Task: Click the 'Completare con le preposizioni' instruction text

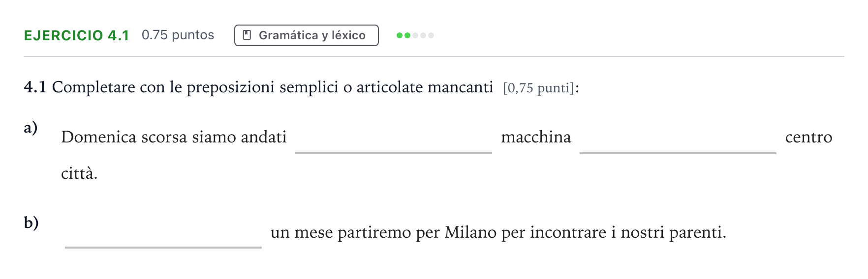Action: click(x=273, y=87)
